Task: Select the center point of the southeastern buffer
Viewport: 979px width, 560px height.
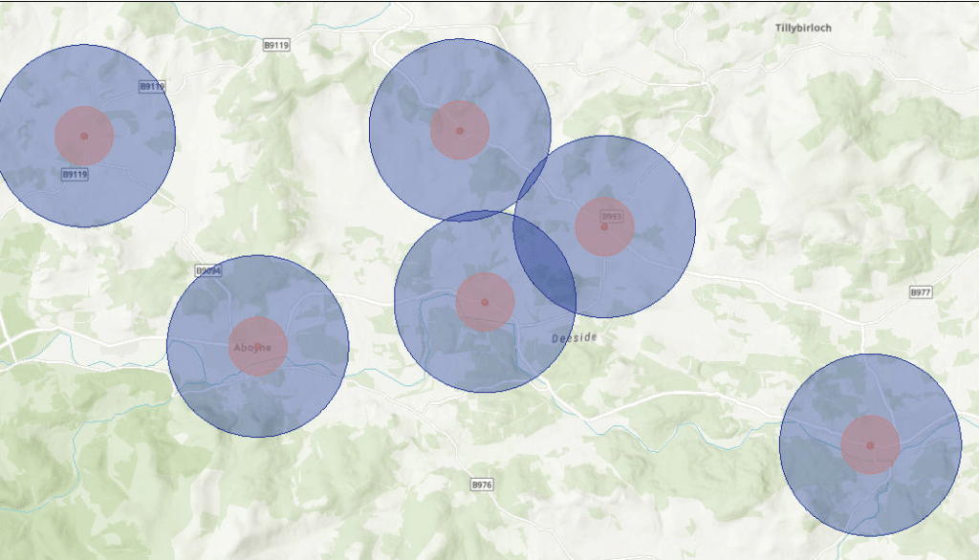Action: click(x=870, y=445)
